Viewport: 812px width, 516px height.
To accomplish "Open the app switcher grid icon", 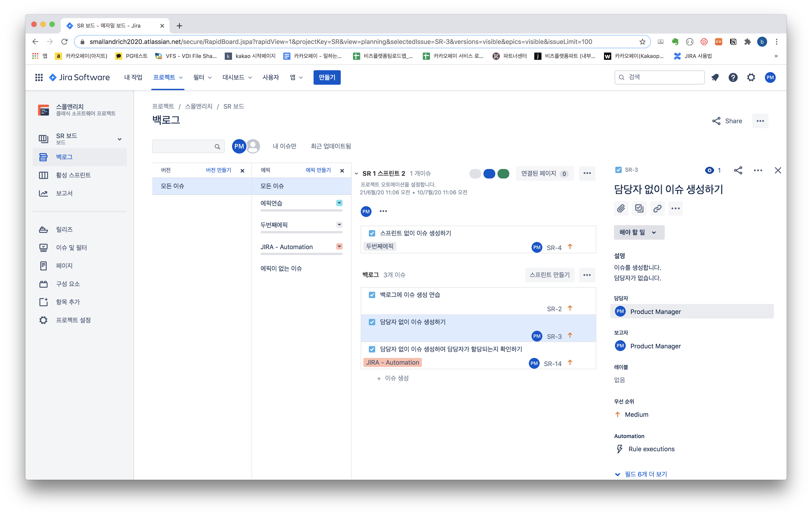I will (x=39, y=77).
